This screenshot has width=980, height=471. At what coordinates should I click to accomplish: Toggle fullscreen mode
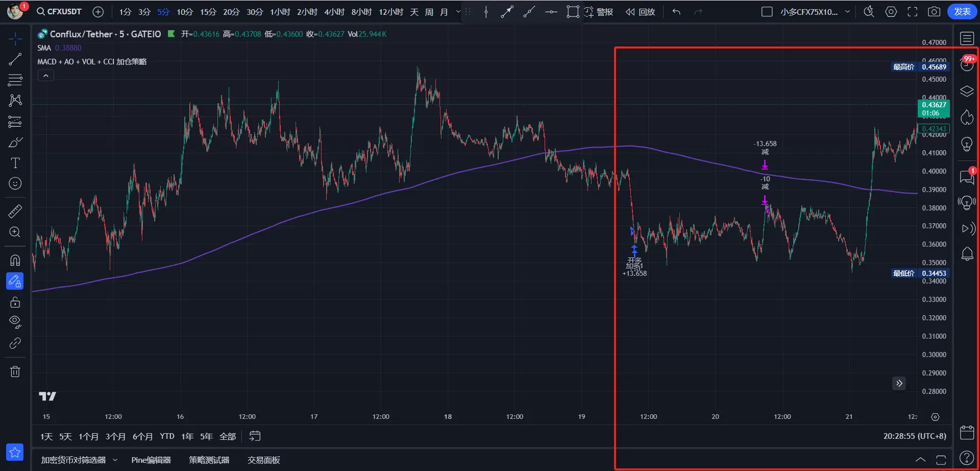912,12
